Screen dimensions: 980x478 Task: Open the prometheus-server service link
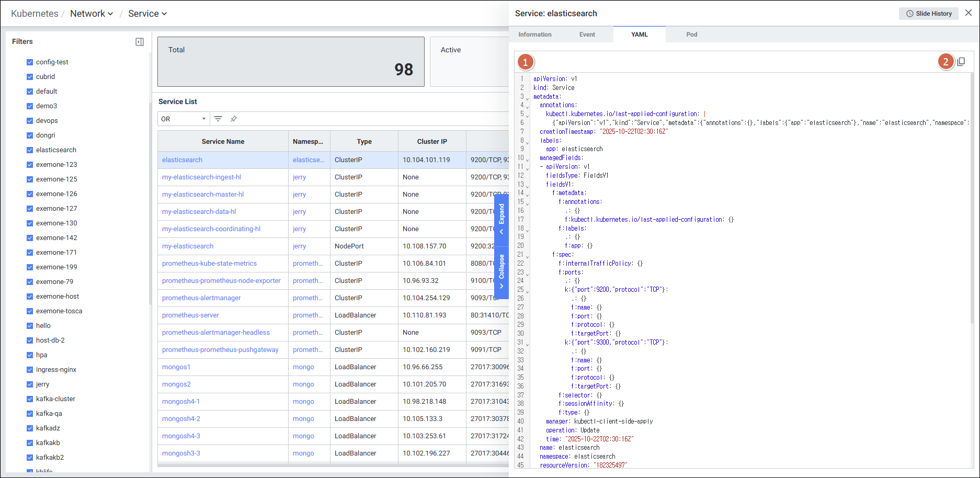point(190,315)
